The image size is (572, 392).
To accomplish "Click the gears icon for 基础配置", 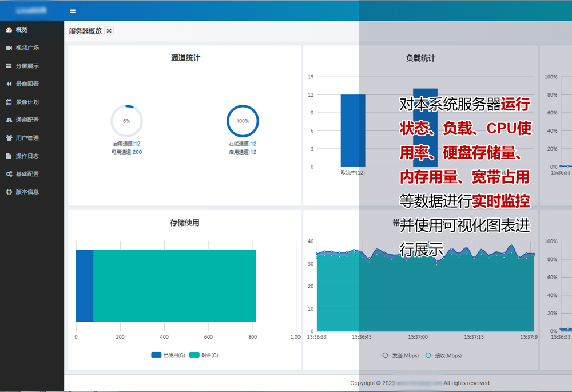I will click(9, 174).
